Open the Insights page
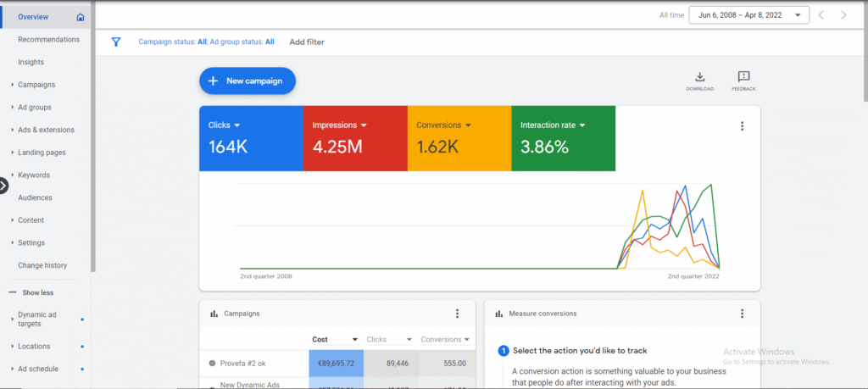Screen dimensions: 868x389 tap(31, 62)
